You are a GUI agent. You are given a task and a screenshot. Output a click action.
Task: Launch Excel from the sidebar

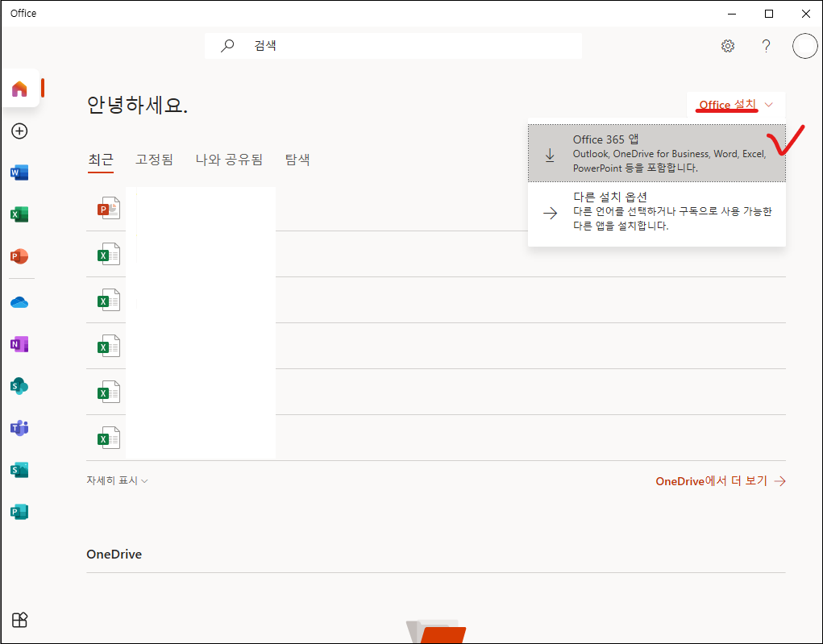point(19,214)
